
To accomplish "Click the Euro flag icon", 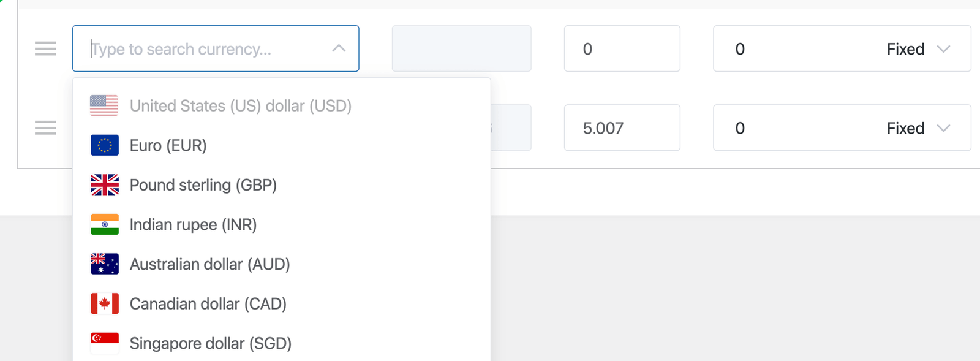I will pos(105,145).
